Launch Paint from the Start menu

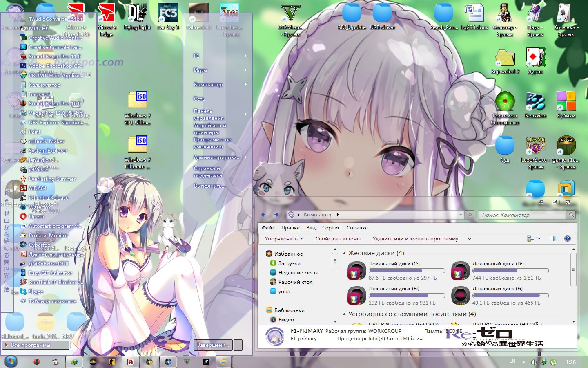click(31, 132)
